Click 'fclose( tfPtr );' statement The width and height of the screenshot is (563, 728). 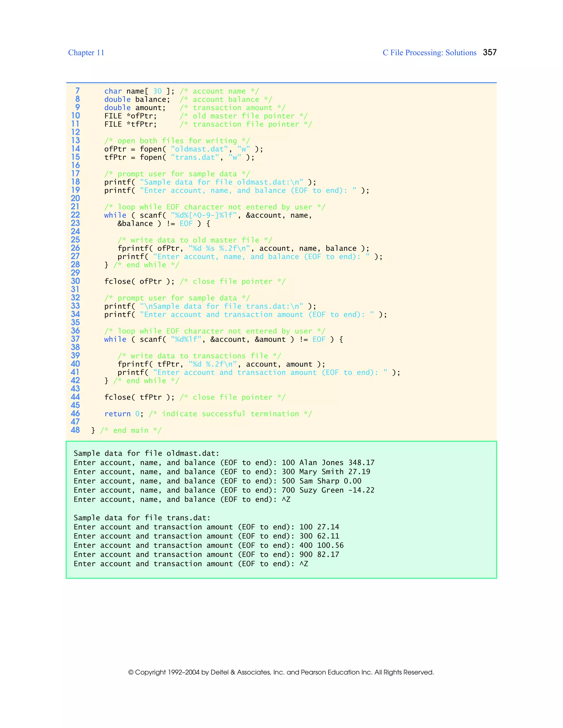[x=139, y=397]
